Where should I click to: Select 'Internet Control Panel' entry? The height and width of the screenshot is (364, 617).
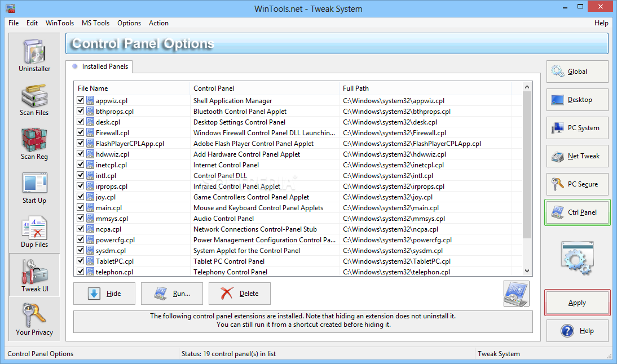click(x=226, y=165)
